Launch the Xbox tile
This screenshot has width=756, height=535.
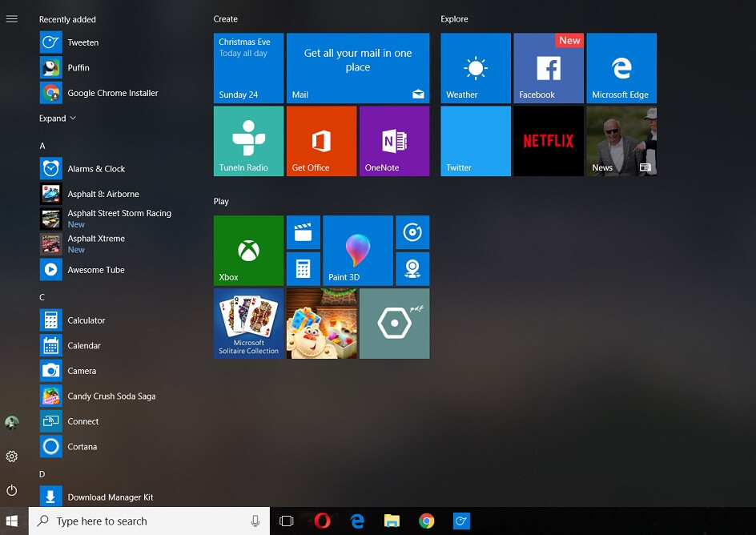249,251
